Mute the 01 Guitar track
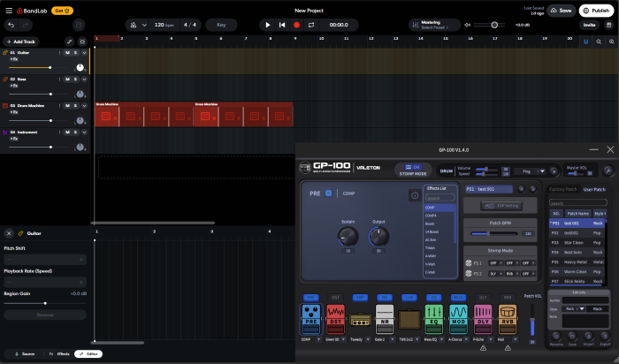The height and width of the screenshot is (364, 619). (x=67, y=53)
